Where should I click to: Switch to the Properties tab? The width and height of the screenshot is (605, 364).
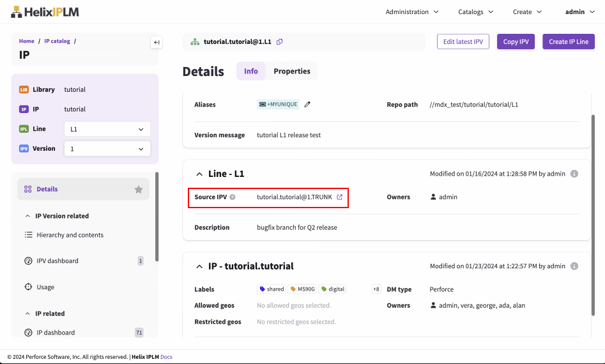pyautogui.click(x=292, y=72)
